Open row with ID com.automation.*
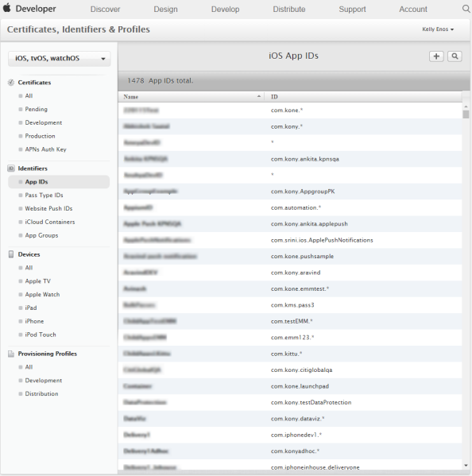 point(290,207)
